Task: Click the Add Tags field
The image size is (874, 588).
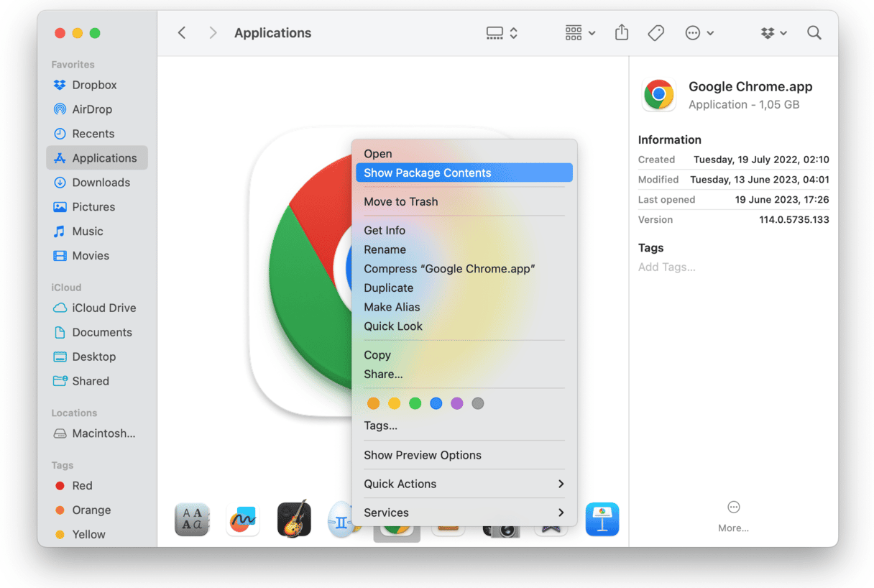Action: pos(667,267)
